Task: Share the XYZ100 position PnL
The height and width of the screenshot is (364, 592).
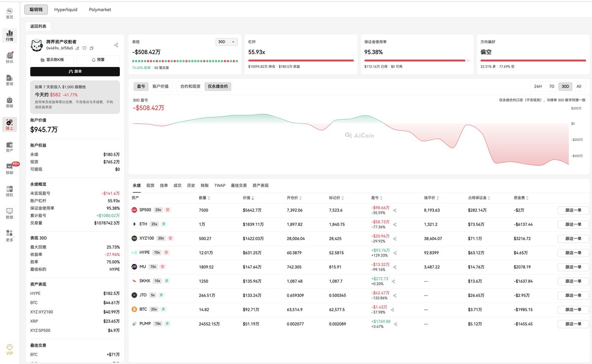Action: click(x=395, y=238)
